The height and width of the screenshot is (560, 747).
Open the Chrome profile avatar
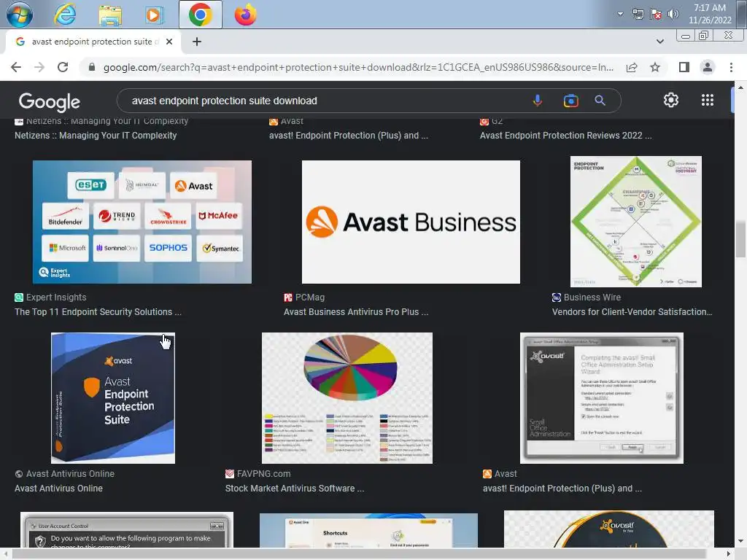click(708, 67)
